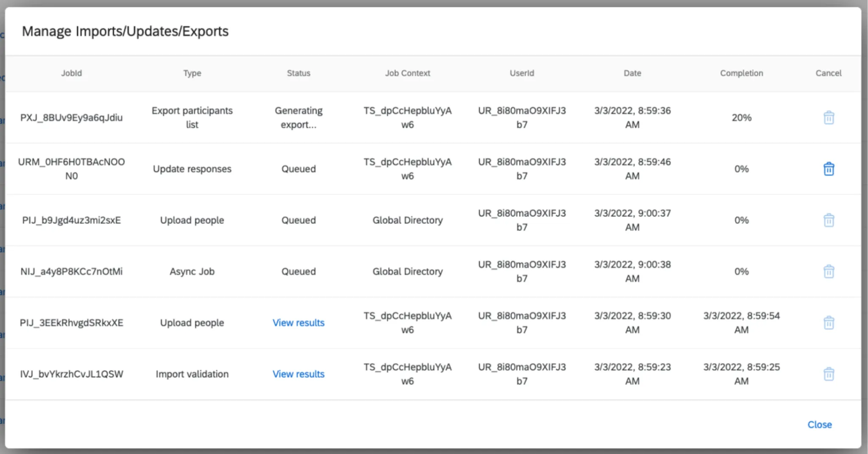868x454 pixels.
Task: Sort the table by JobId column
Action: coord(72,73)
